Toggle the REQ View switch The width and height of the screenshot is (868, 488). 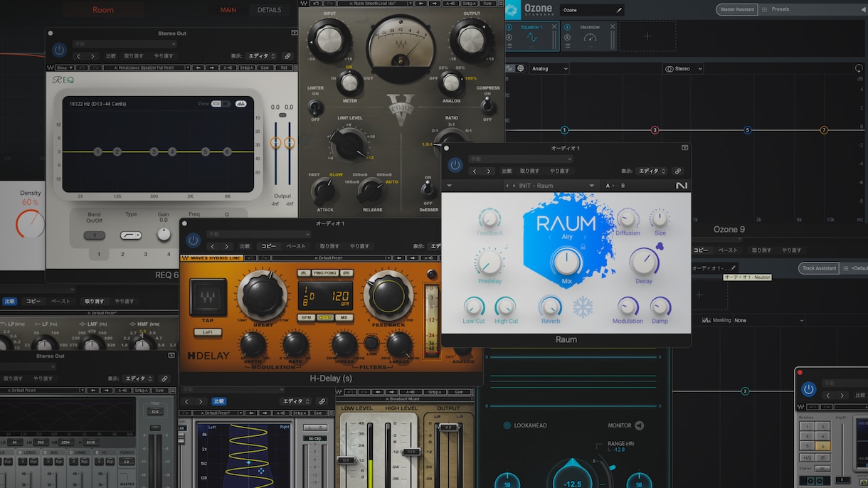click(221, 104)
